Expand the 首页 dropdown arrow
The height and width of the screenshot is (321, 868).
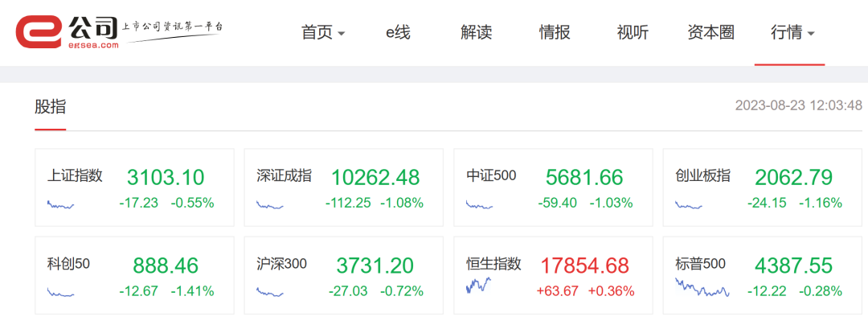pos(342,33)
